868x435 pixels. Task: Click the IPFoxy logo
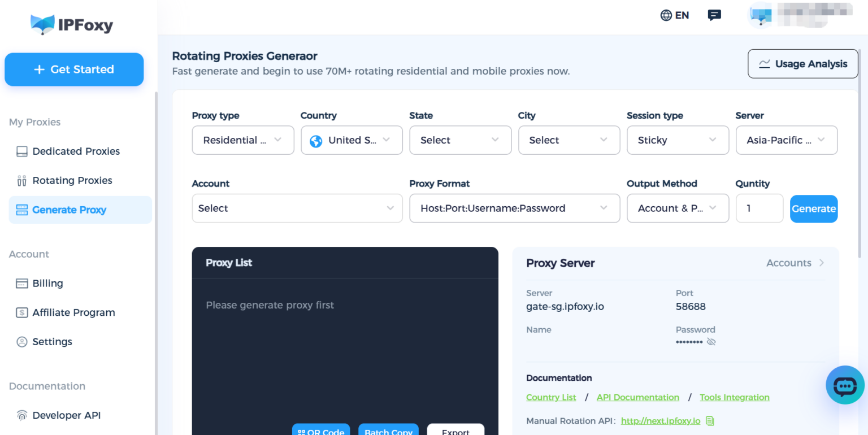pos(71,25)
